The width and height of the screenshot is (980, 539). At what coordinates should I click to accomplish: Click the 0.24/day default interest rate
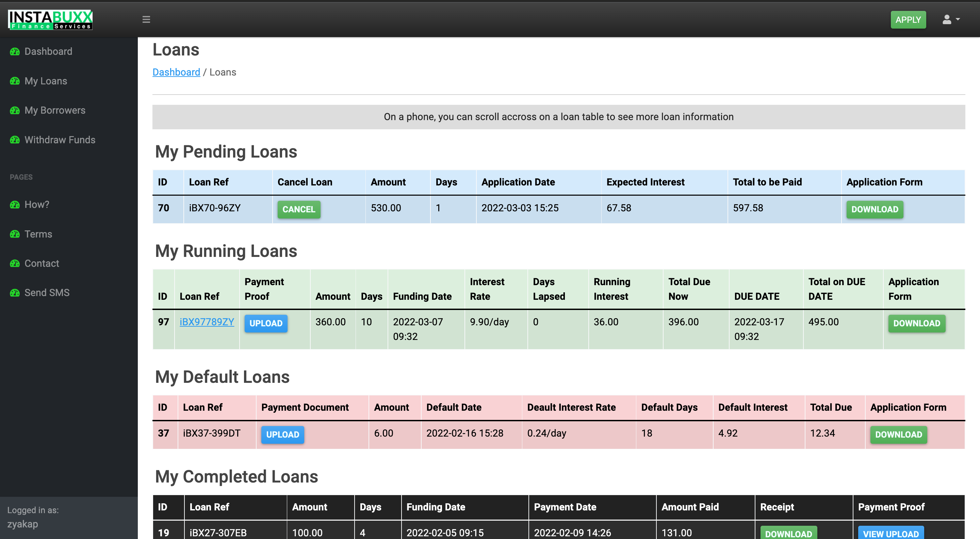point(547,433)
